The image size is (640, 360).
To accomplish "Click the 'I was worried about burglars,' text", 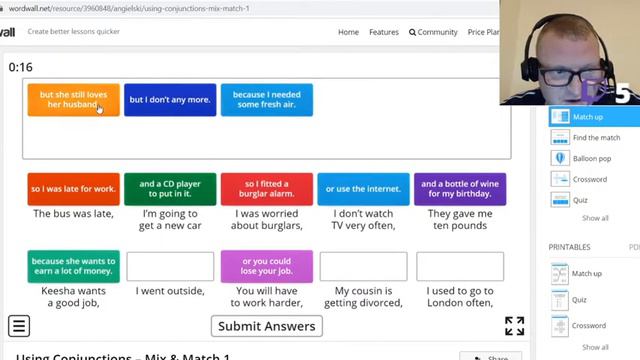I will coord(267,220).
